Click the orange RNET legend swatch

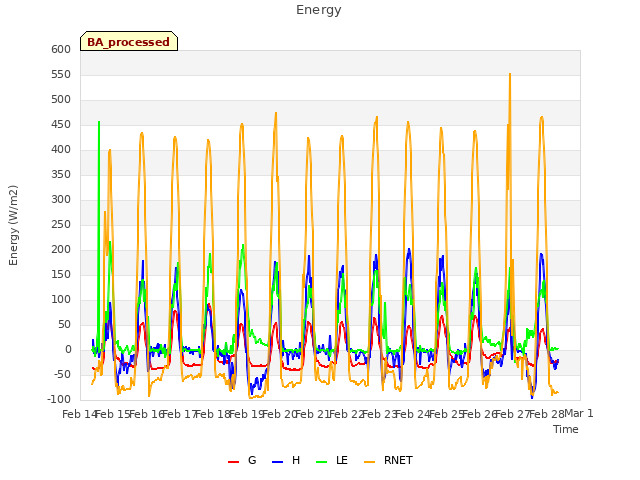[x=369, y=462]
